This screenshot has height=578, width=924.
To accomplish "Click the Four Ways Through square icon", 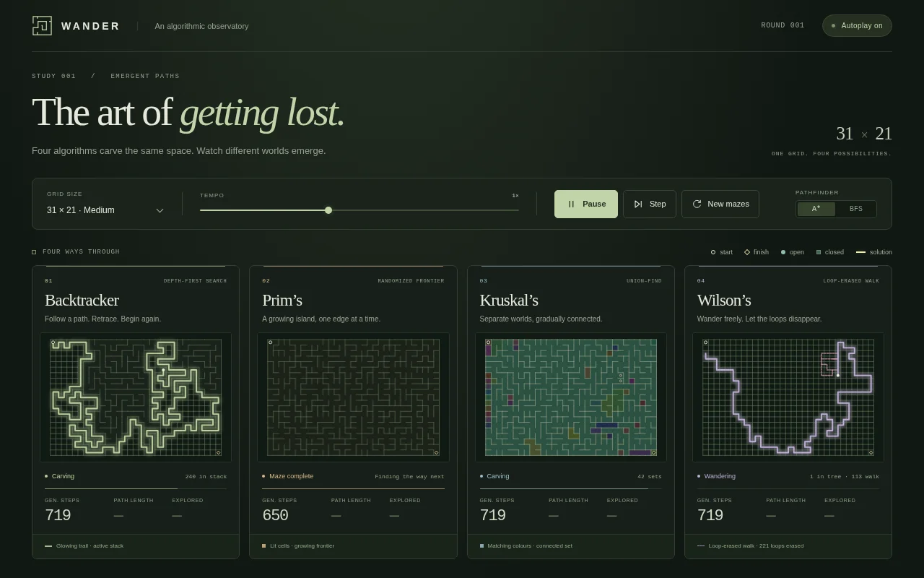I will [34, 252].
